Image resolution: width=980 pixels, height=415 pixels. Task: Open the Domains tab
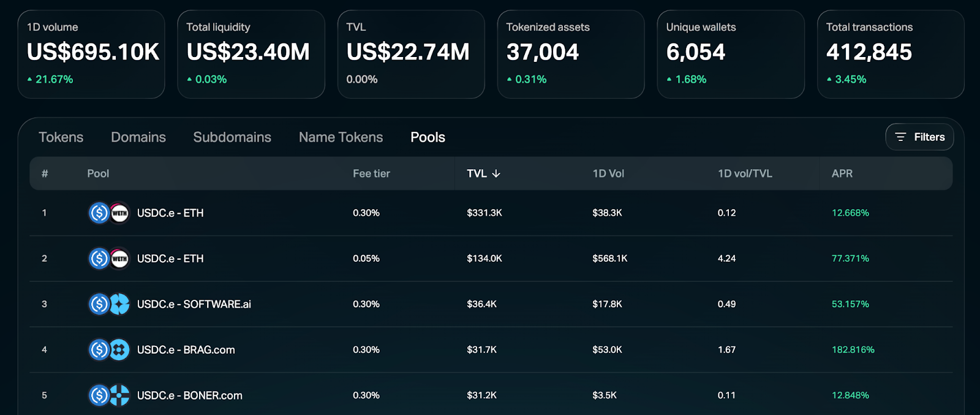[138, 137]
